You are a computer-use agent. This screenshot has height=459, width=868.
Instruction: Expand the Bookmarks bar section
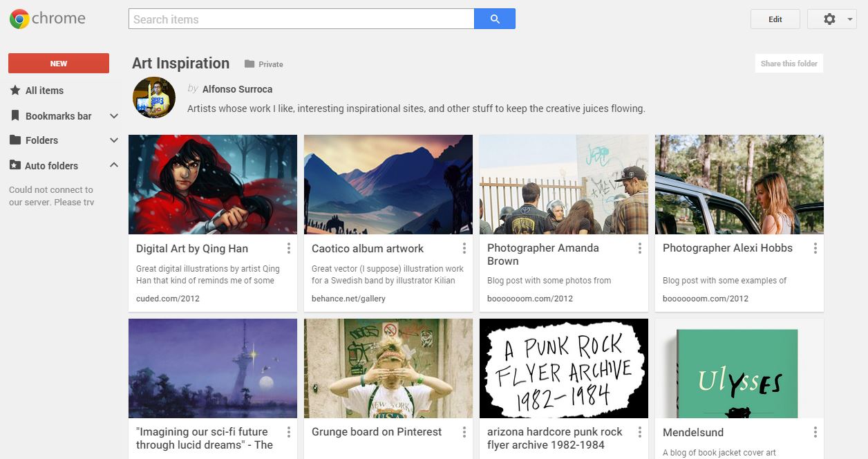[114, 115]
